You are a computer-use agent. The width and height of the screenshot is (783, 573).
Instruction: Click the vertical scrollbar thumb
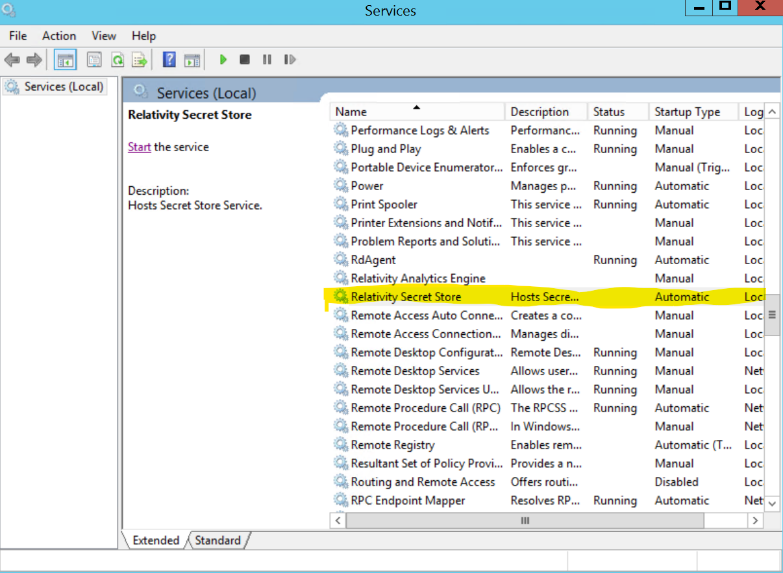772,315
